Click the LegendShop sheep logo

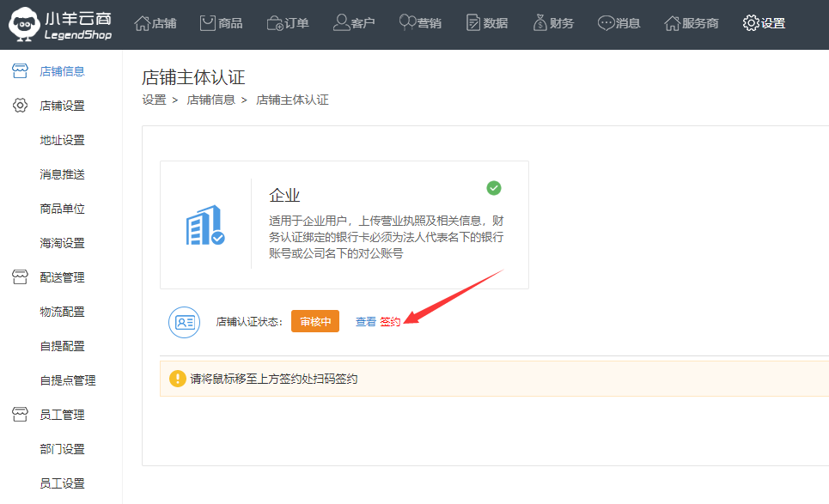point(26,25)
